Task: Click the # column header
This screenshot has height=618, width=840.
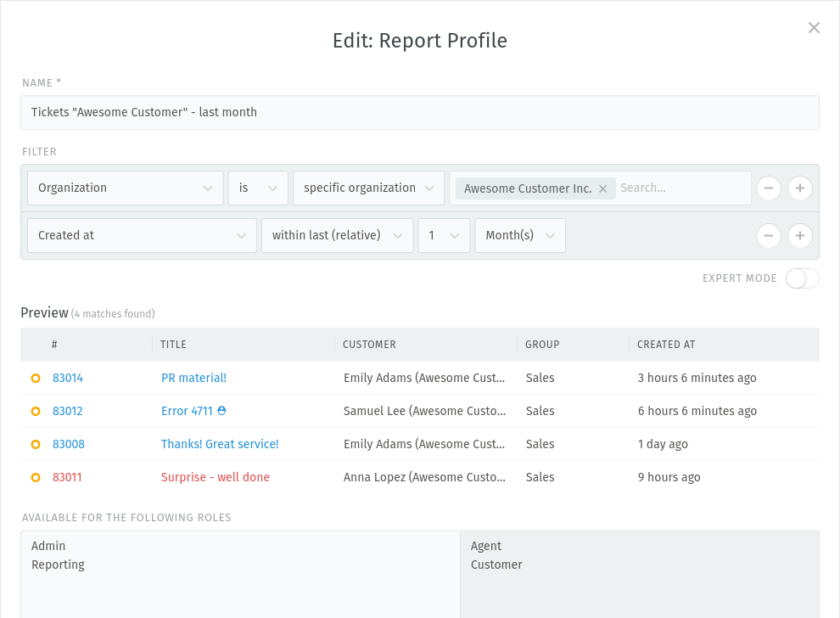Action: pyautogui.click(x=54, y=345)
